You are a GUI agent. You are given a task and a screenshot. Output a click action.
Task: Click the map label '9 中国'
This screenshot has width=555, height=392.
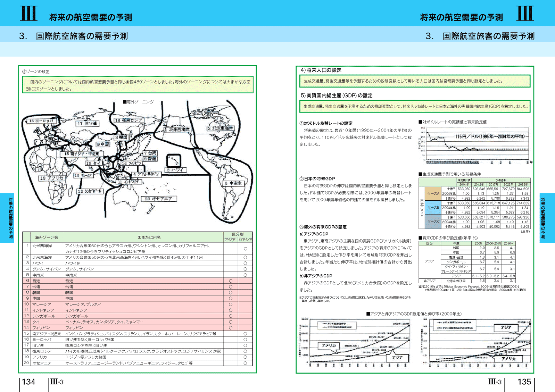[x=103, y=144]
